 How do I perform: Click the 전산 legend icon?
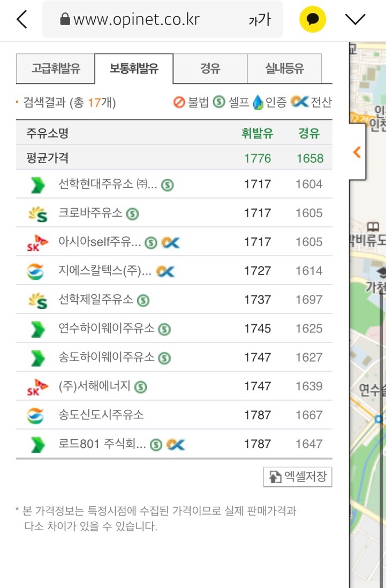[299, 102]
